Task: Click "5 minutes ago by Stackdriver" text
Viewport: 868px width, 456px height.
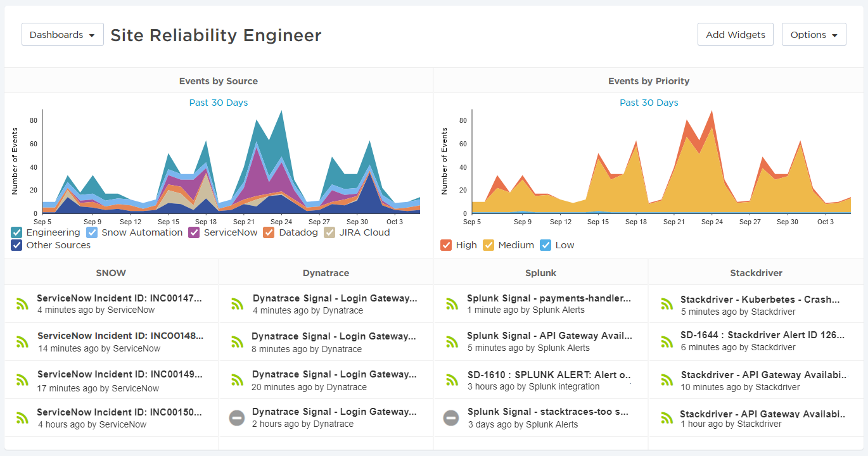Action: 738,312
